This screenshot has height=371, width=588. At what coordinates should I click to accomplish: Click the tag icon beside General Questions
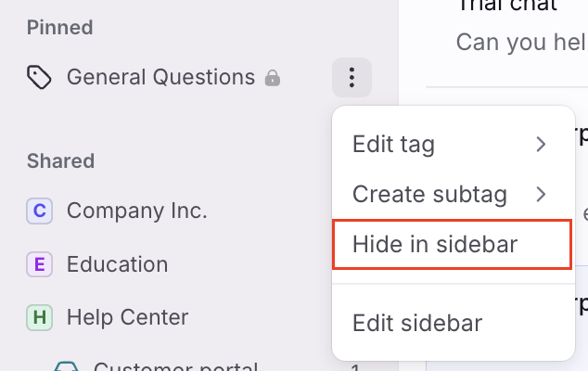point(39,77)
